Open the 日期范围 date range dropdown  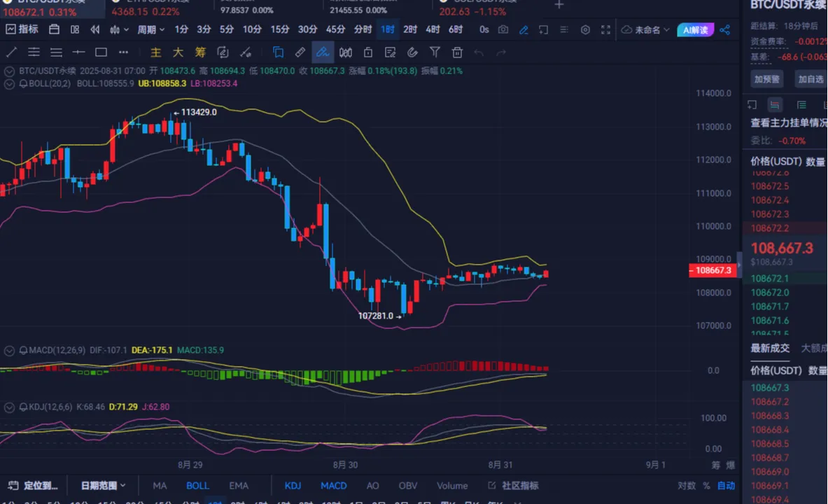[x=103, y=486]
